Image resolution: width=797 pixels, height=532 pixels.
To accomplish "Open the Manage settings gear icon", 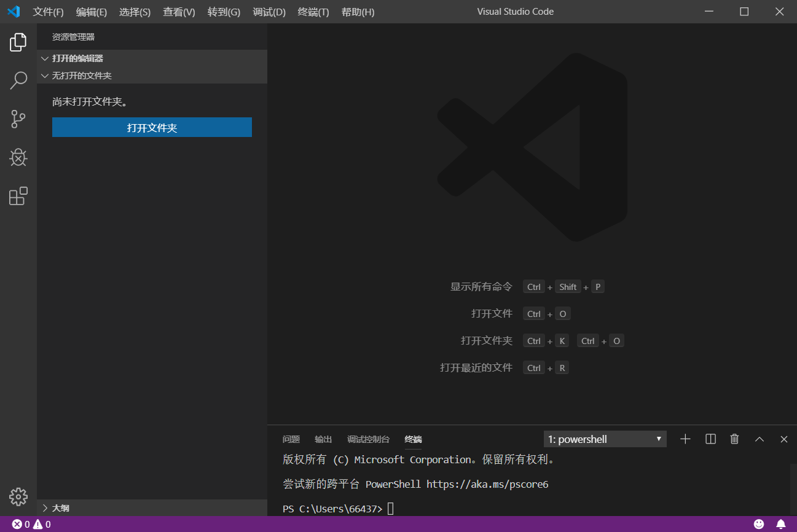I will [x=18, y=496].
